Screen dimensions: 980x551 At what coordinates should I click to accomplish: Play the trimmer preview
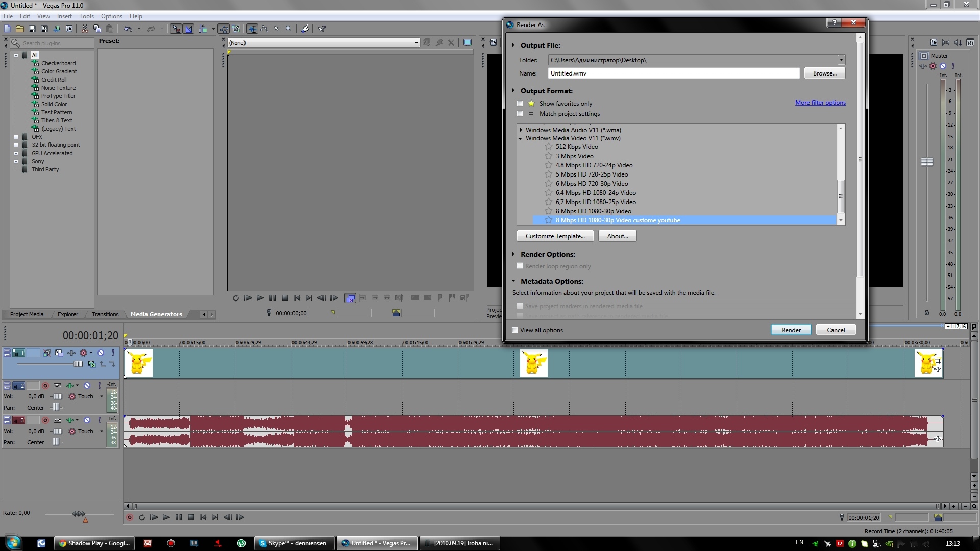[260, 298]
